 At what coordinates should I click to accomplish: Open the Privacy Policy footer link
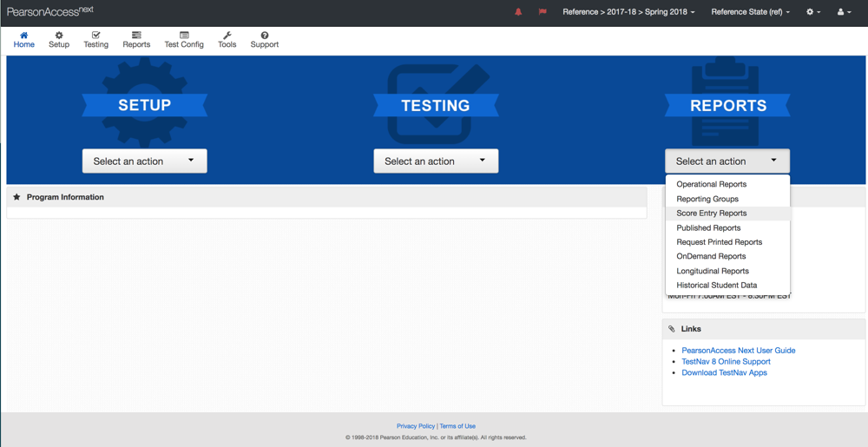[416, 426]
